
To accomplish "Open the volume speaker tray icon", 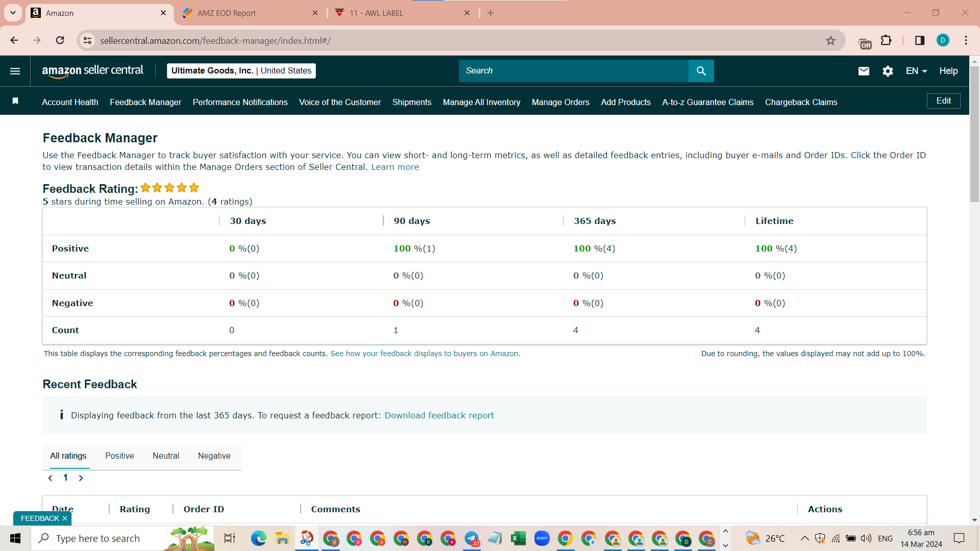I will tap(866, 538).
